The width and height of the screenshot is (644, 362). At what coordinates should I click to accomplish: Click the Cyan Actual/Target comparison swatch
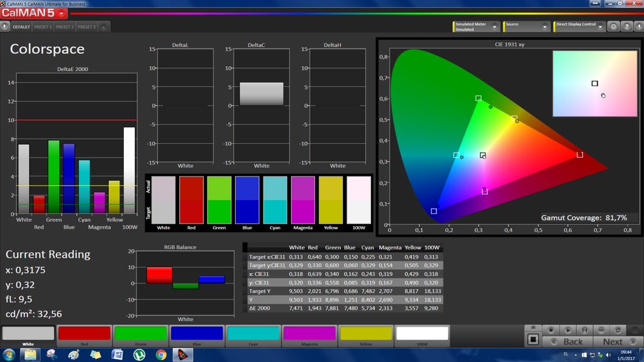point(275,200)
